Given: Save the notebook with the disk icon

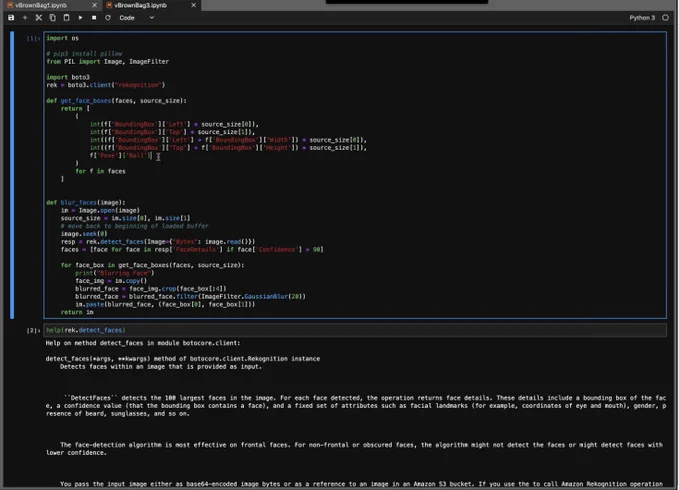Looking at the screenshot, I should click(x=11, y=18).
